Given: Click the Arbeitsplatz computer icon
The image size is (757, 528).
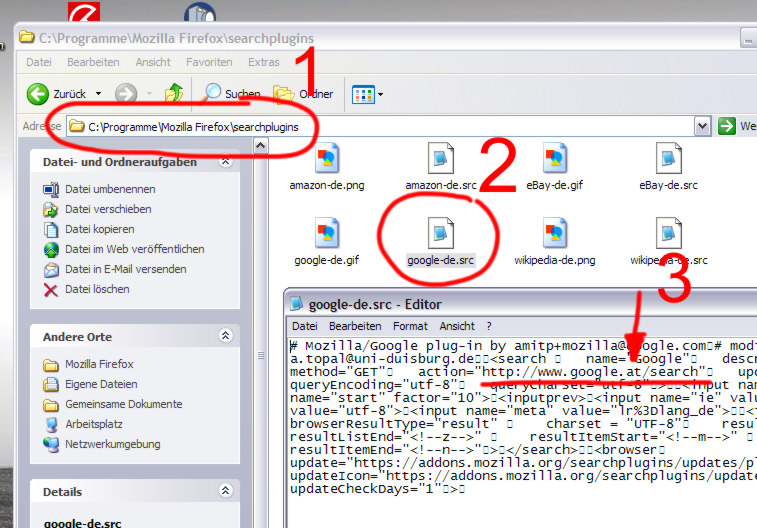Looking at the screenshot, I should coord(51,425).
